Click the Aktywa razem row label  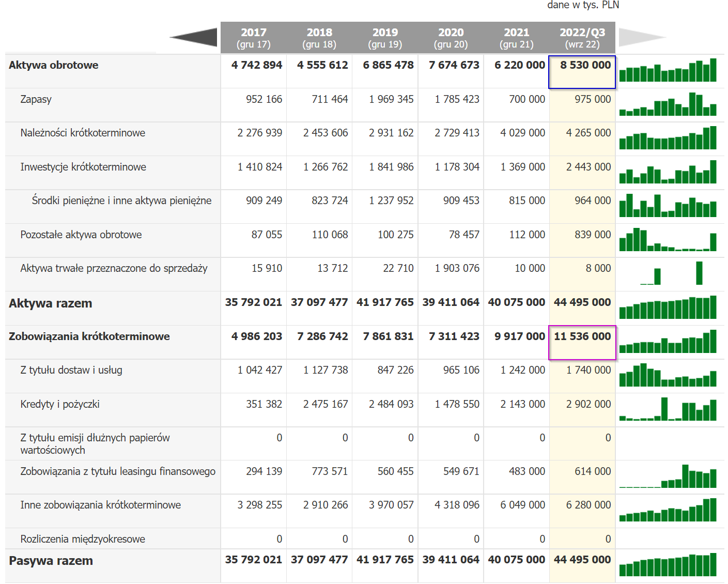click(51, 303)
